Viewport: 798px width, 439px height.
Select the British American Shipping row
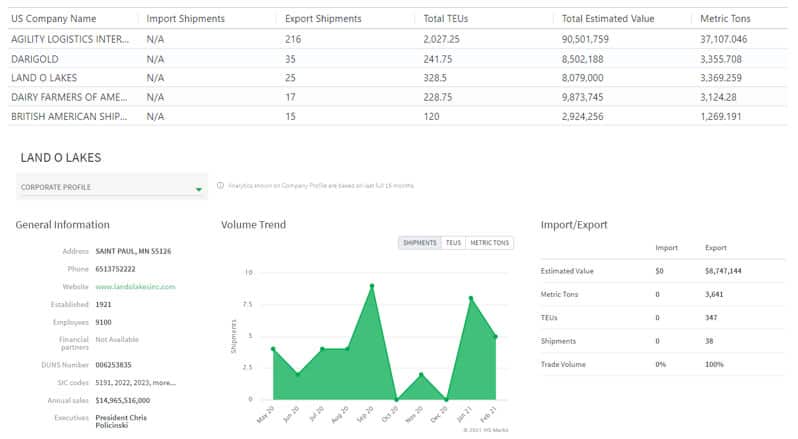click(x=69, y=116)
